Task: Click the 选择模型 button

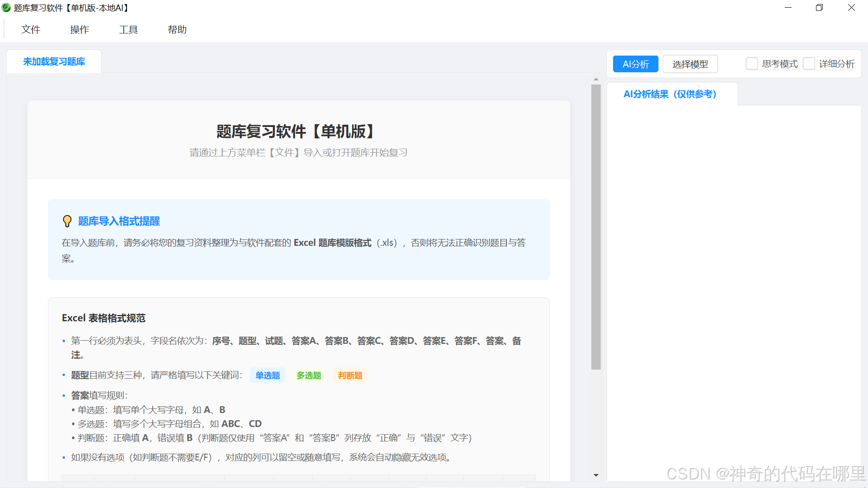Action: coord(690,64)
